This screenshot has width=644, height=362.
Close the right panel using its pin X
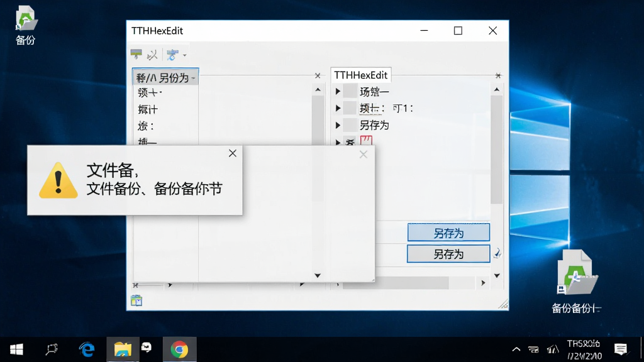point(498,75)
